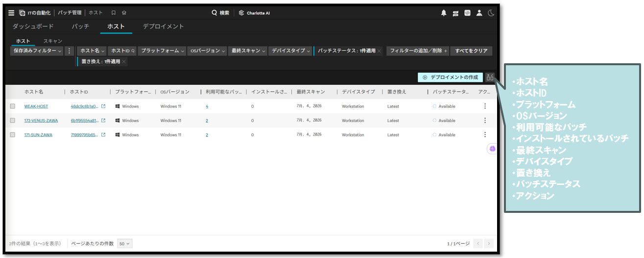
Task: Switch to the パッチ tab
Action: pos(80,26)
